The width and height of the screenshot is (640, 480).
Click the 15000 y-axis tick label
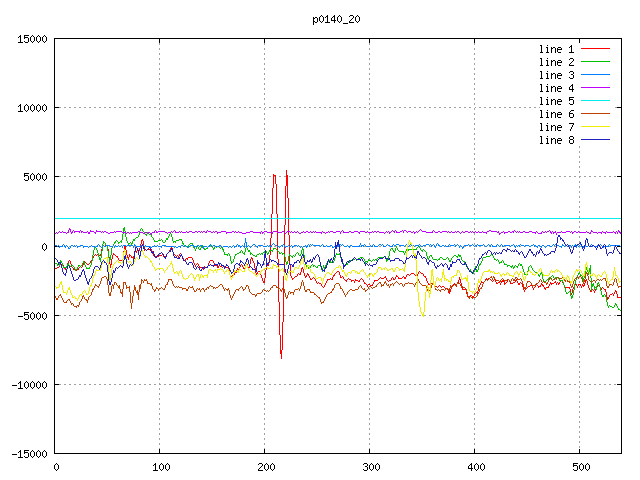tap(29, 39)
